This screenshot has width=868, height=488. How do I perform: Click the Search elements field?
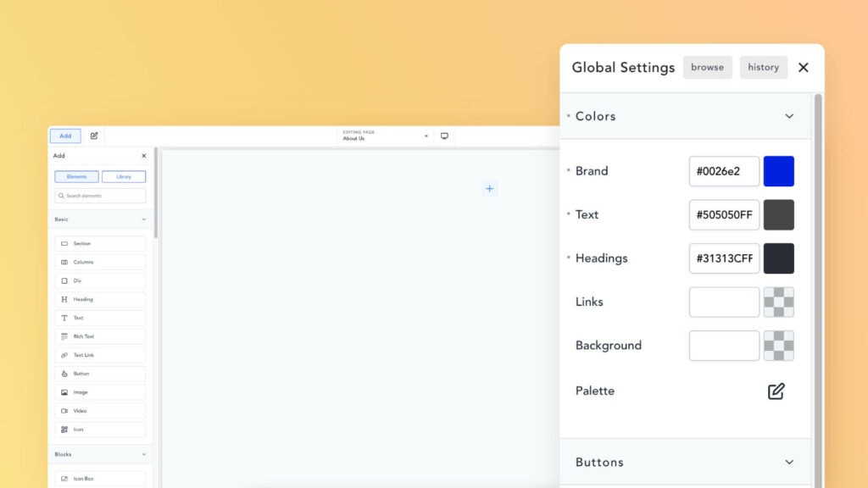click(x=100, y=196)
